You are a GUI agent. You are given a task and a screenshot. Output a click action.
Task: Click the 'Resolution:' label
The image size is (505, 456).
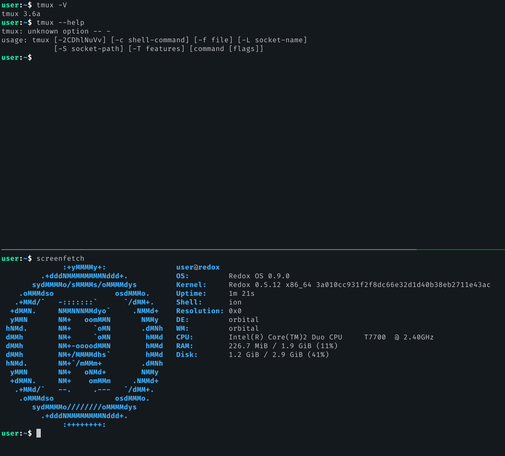point(200,311)
